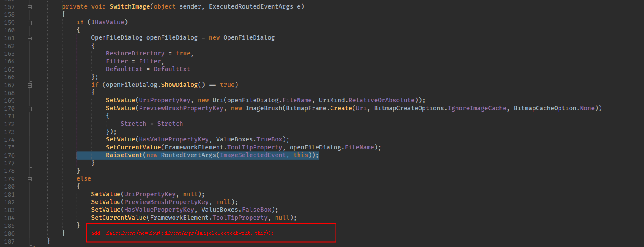Click the null keyword on line 181
644x247 pixels.
click(190, 194)
